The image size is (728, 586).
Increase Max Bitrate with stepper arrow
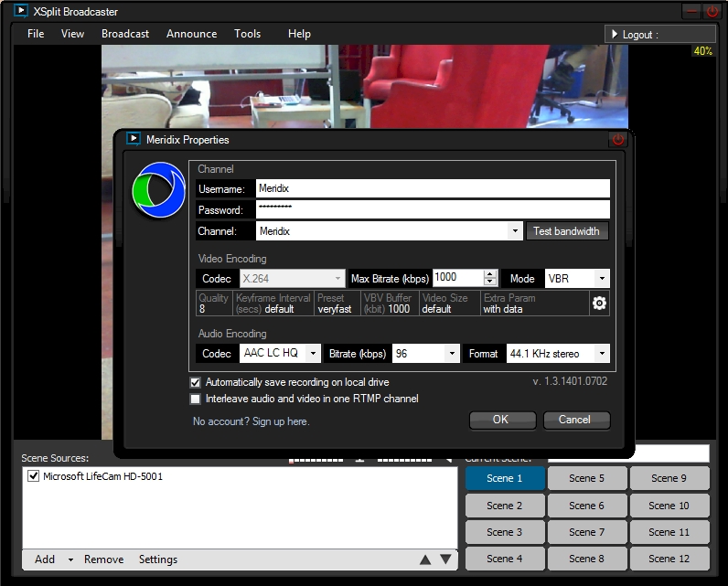click(x=491, y=274)
